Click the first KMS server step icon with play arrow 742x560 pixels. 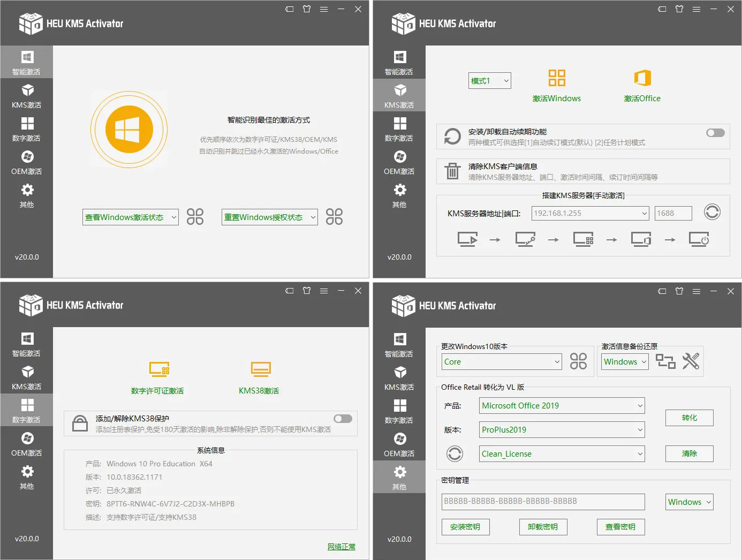click(x=467, y=239)
